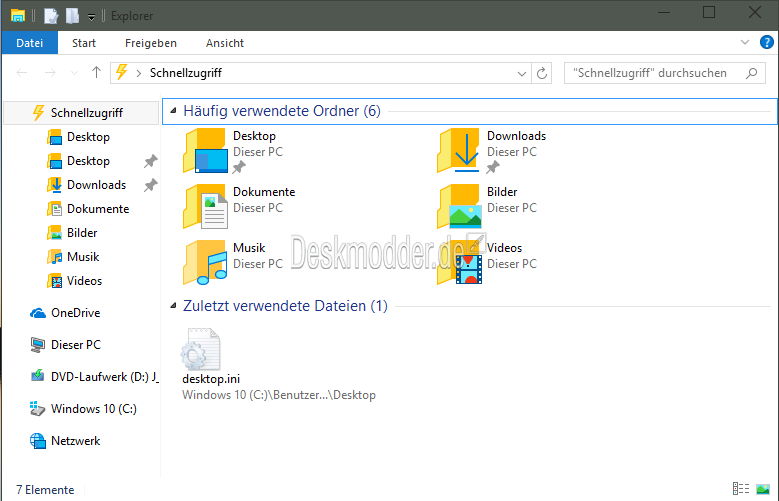Click the desktop.ini file name
The width and height of the screenshot is (779, 501).
(x=211, y=379)
